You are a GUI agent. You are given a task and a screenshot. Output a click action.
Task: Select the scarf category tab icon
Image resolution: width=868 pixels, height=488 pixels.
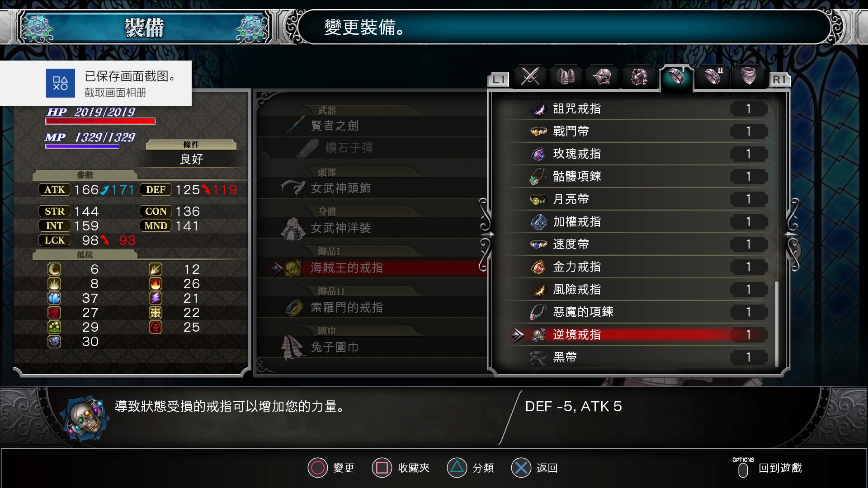tap(749, 76)
